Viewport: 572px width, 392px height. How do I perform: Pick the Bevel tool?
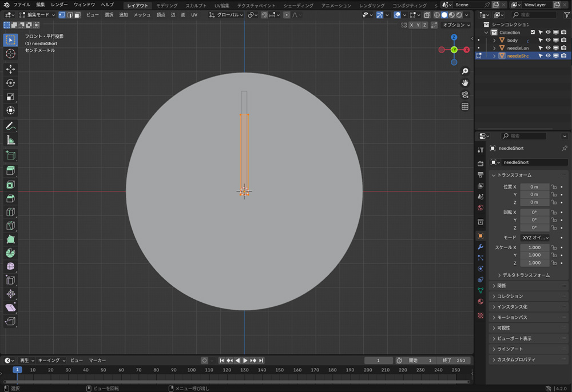coord(10,198)
